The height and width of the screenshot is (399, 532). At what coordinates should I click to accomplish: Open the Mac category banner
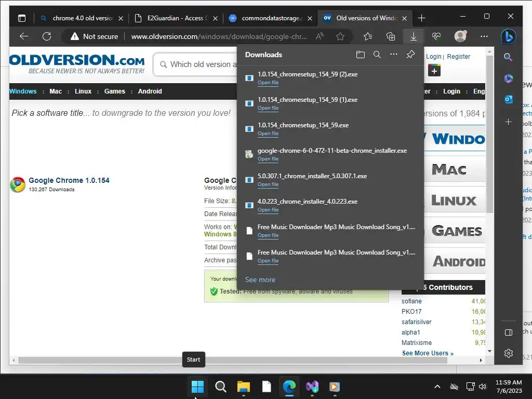pos(455,169)
